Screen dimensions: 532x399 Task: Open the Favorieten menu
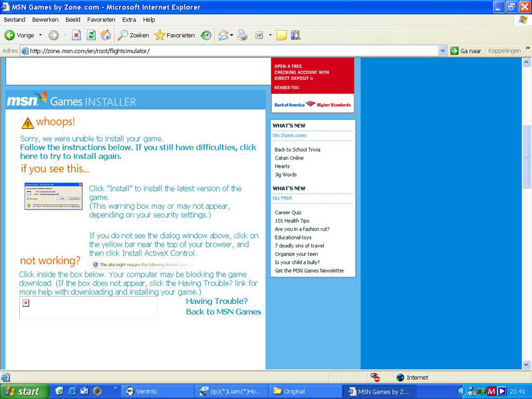101,20
